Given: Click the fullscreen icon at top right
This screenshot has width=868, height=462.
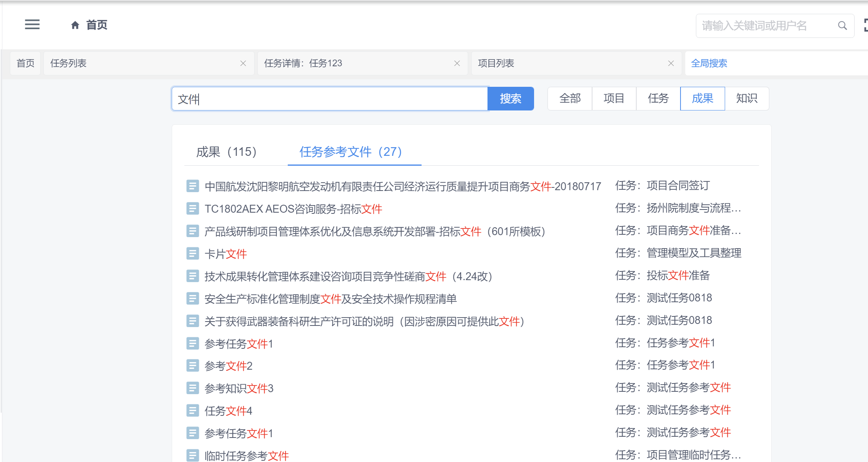Looking at the screenshot, I should 865,25.
